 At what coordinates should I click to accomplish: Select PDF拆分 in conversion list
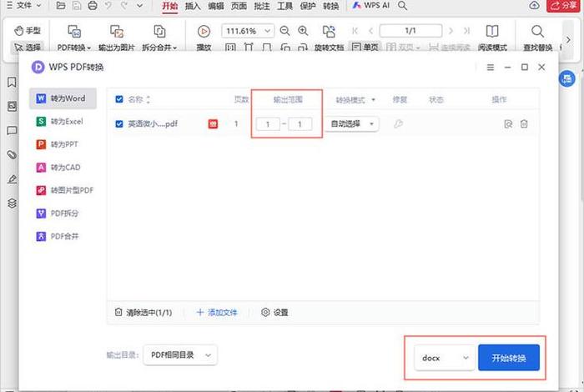(x=63, y=214)
